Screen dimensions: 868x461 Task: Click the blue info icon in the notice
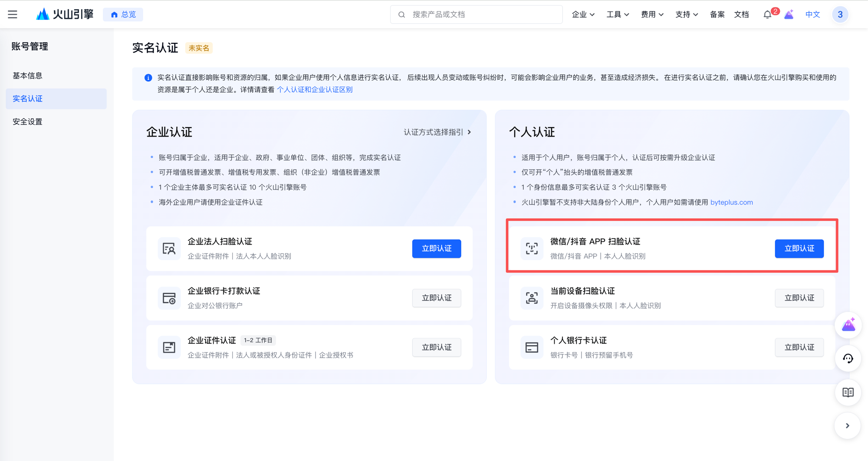click(148, 78)
